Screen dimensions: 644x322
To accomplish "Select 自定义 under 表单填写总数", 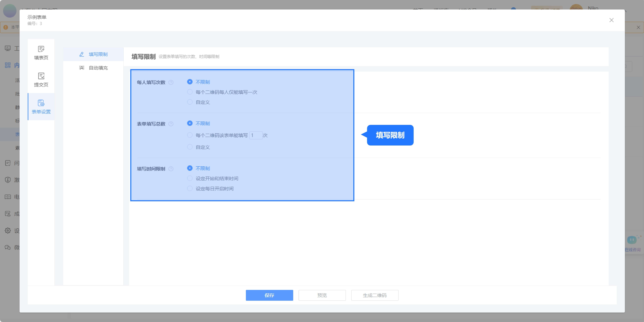I will click(x=190, y=147).
